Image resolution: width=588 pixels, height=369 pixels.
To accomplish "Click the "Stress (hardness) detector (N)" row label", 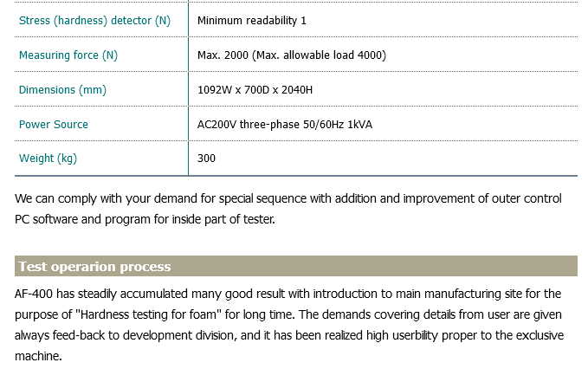I will click(x=94, y=20).
